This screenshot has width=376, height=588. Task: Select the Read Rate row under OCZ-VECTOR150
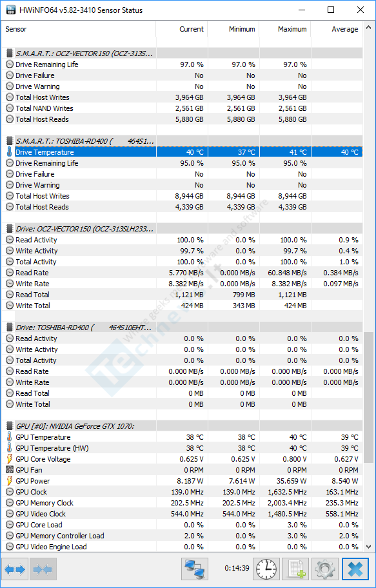point(182,273)
